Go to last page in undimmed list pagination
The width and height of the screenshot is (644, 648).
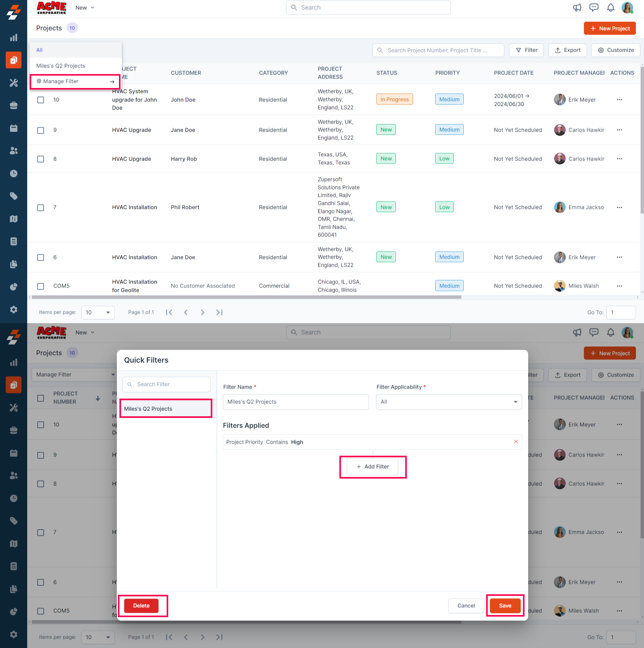click(x=219, y=312)
